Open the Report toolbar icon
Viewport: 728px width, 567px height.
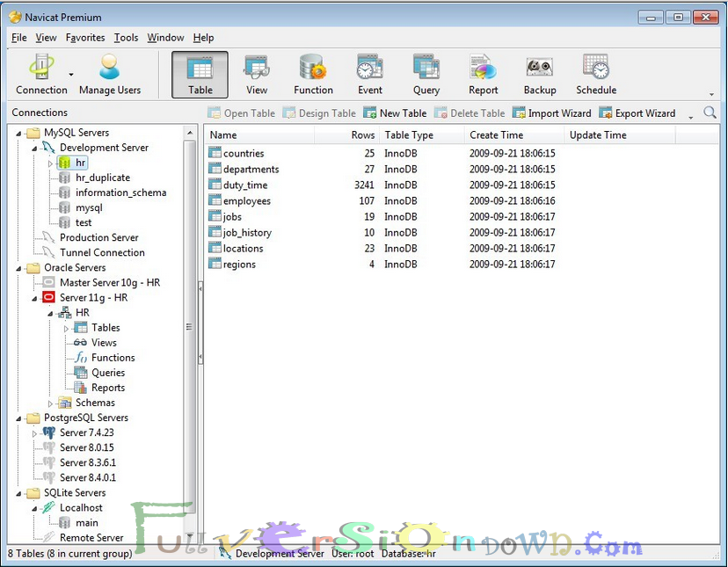click(483, 75)
